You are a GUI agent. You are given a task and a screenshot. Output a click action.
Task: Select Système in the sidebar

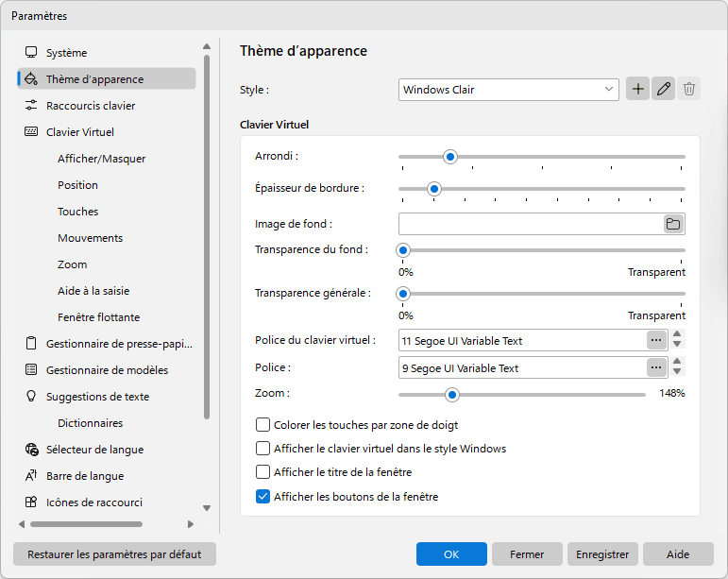(x=107, y=53)
